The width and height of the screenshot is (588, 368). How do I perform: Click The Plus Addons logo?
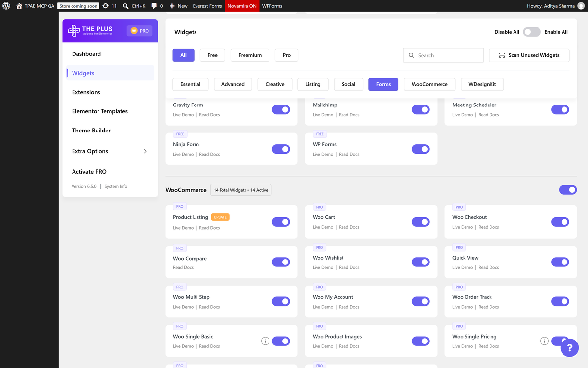91,30
